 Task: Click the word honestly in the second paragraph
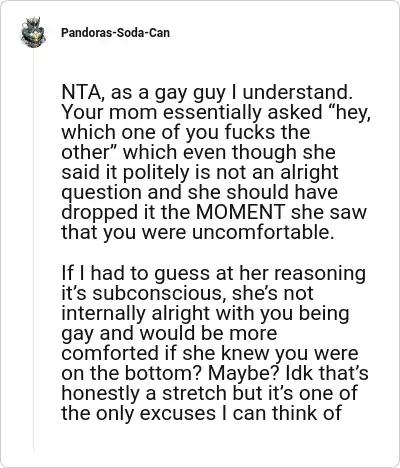click(x=101, y=394)
